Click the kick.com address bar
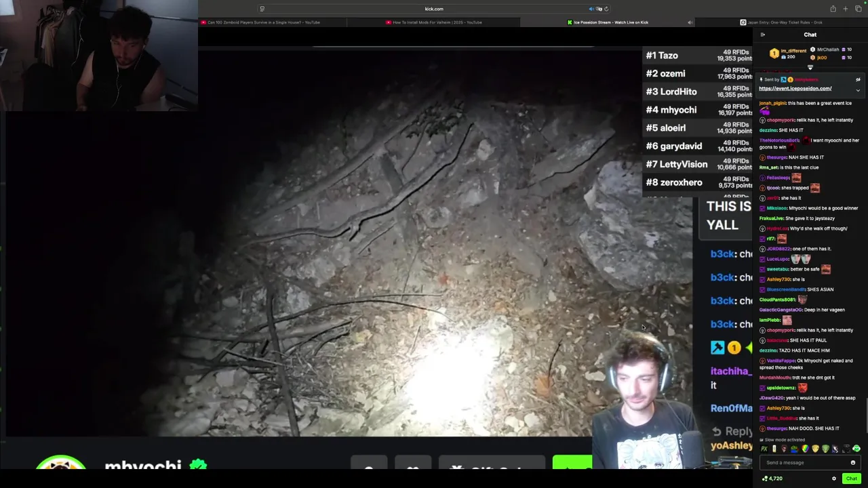The image size is (868, 488). (434, 9)
